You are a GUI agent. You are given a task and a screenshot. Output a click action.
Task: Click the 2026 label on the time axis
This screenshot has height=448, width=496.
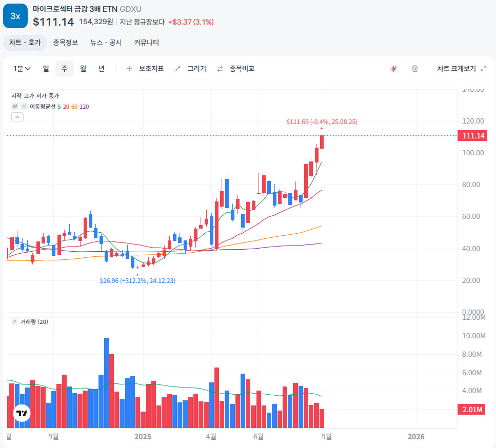[416, 437]
